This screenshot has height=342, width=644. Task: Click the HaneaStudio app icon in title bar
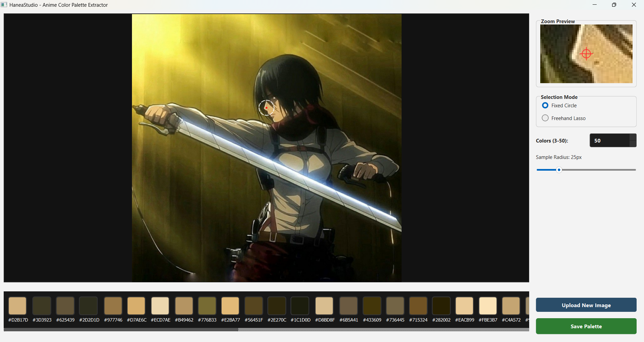click(x=4, y=5)
